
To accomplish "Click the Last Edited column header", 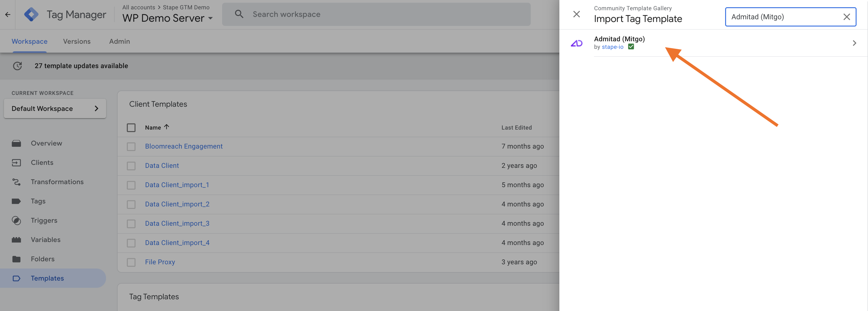I will (517, 127).
